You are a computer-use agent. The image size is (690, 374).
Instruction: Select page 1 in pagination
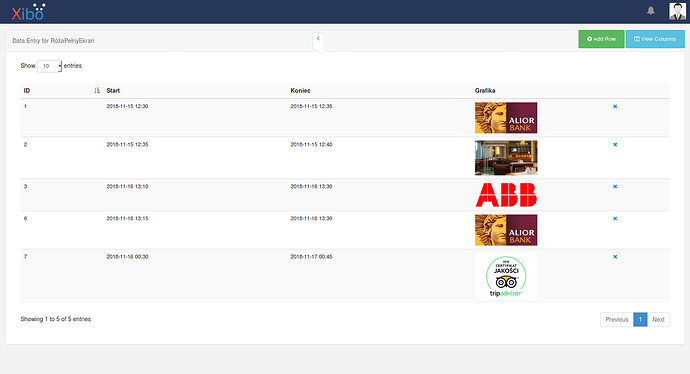point(640,319)
